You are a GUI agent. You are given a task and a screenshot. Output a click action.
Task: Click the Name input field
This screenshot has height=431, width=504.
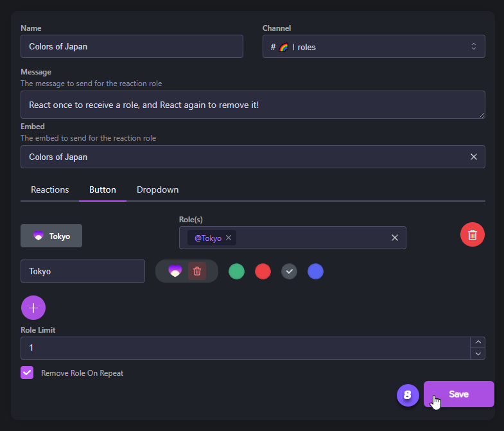pos(132,47)
